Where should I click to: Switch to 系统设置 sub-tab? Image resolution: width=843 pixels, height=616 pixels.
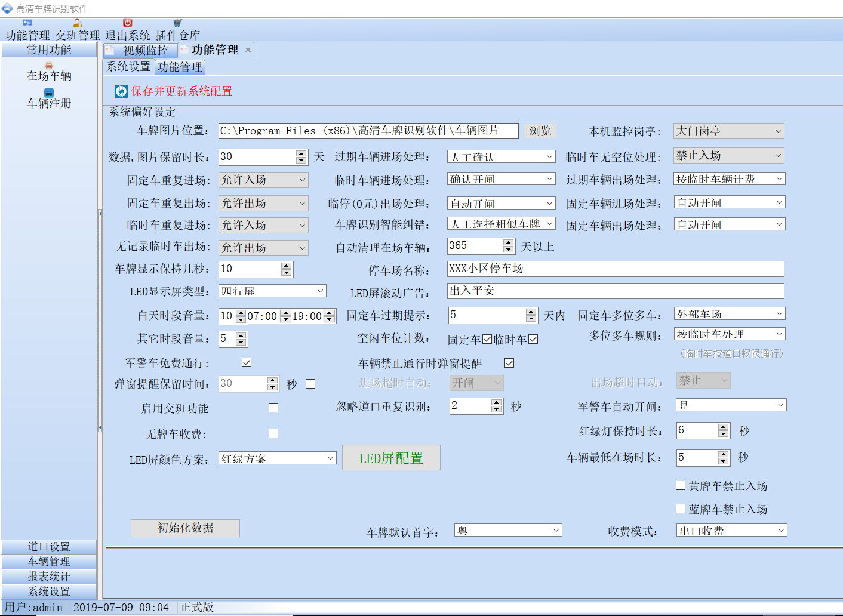[128, 67]
